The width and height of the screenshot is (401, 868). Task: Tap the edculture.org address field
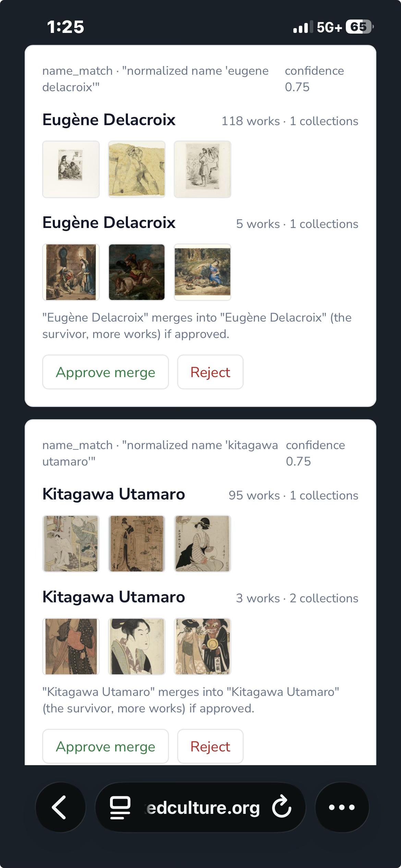coord(203,807)
